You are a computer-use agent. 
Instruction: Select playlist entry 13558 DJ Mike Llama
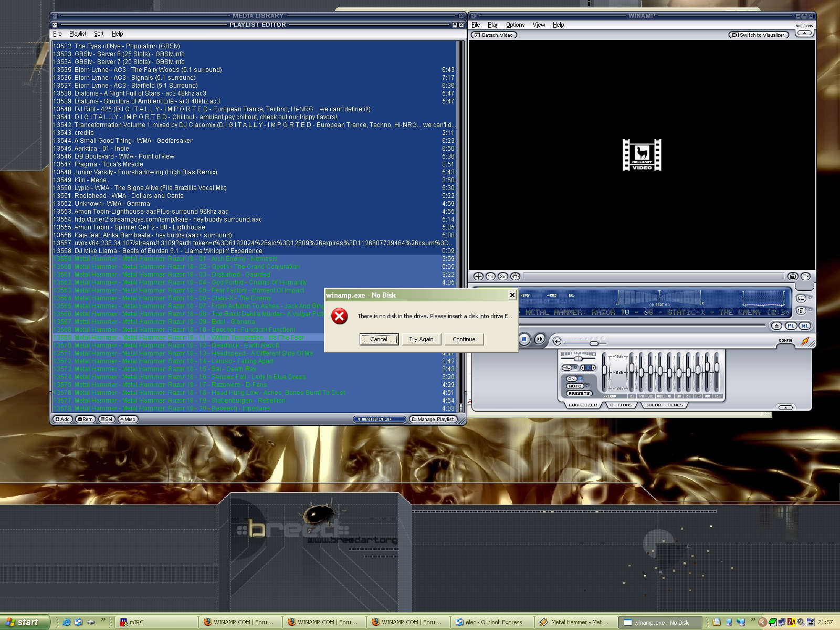point(254,251)
